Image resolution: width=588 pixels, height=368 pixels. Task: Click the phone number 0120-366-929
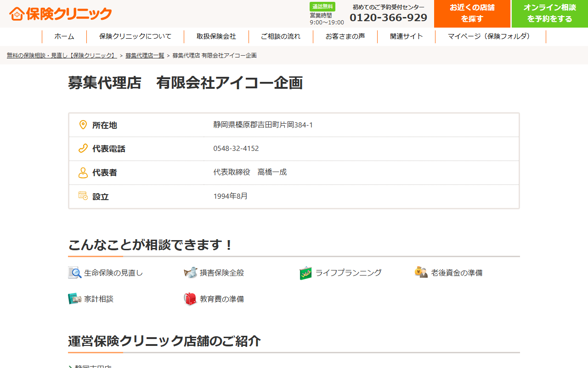[389, 17]
